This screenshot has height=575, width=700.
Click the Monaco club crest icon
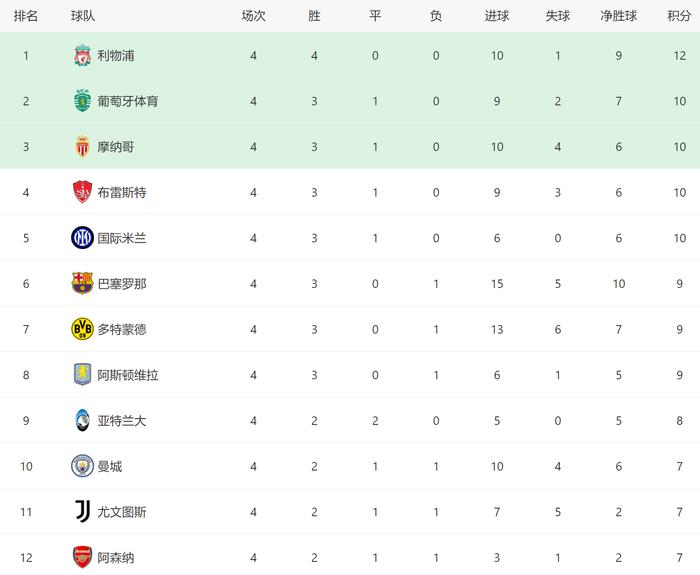pyautogui.click(x=82, y=147)
